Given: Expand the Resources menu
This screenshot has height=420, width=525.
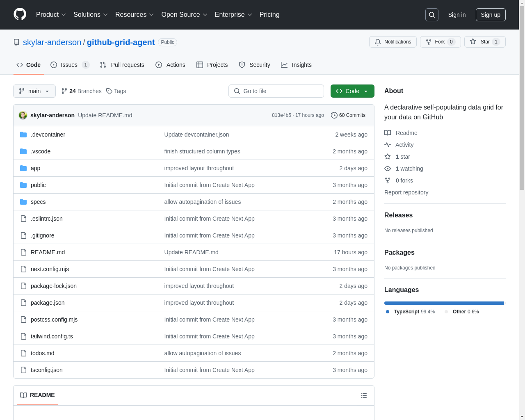Looking at the screenshot, I should coord(135,15).
